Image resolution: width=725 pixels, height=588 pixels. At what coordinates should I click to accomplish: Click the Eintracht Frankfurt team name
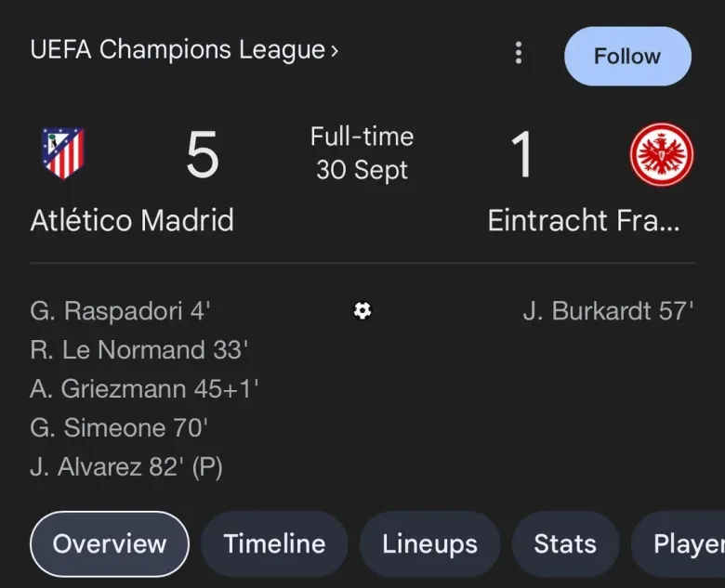click(x=584, y=221)
